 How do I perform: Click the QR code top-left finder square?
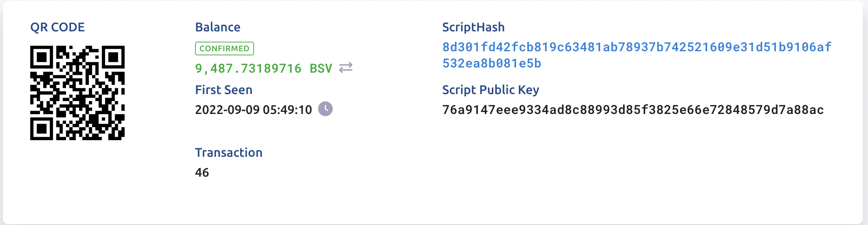(x=42, y=57)
